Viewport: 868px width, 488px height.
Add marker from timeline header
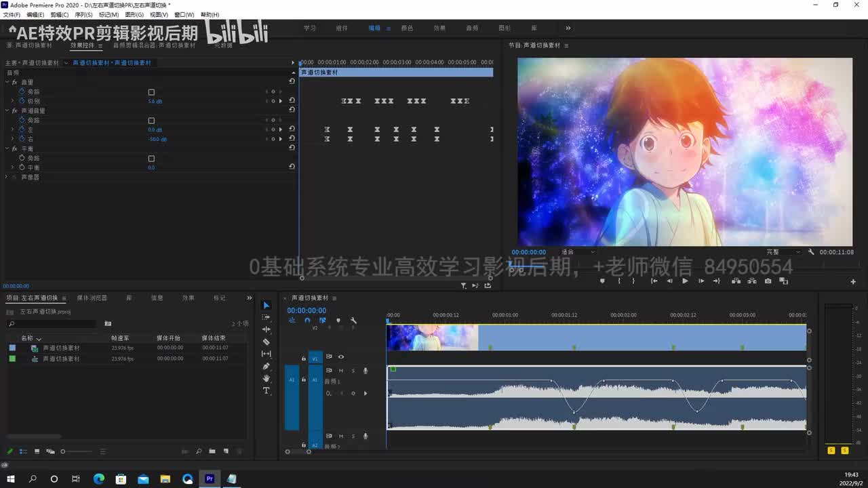pos(338,321)
